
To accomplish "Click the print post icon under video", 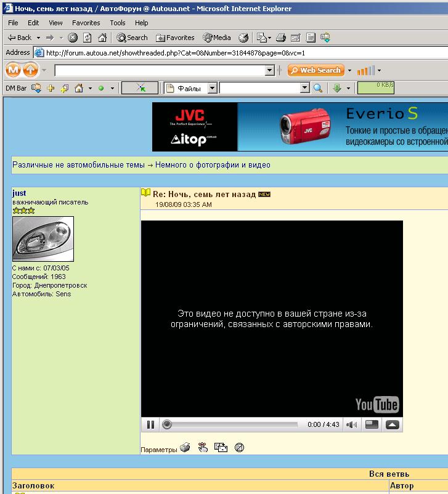I will (185, 448).
